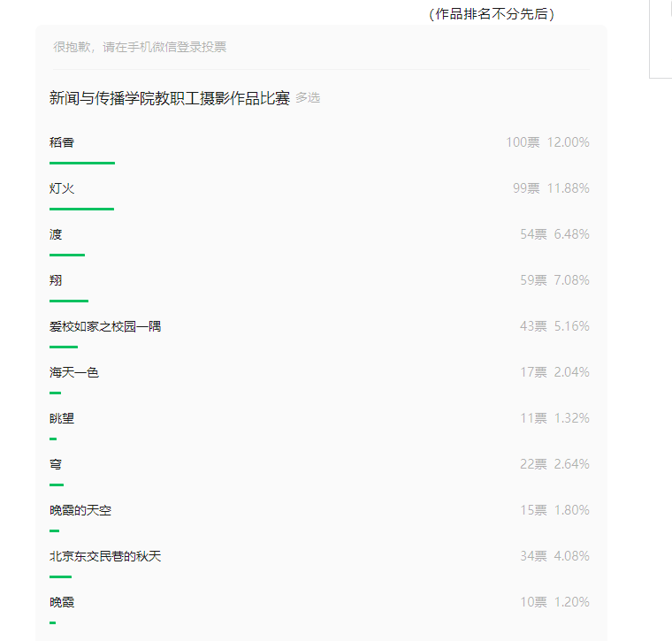Click the 多选 label beside the title
This screenshot has height=641, width=672.
click(308, 97)
